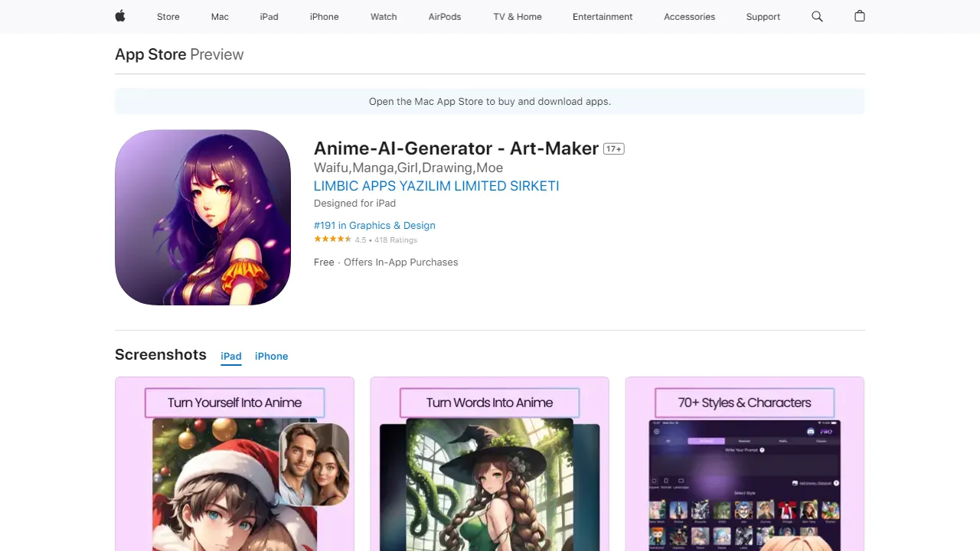Image resolution: width=980 pixels, height=551 pixels.
Task: Click the 'Screenshots' section heading
Action: coord(161,354)
